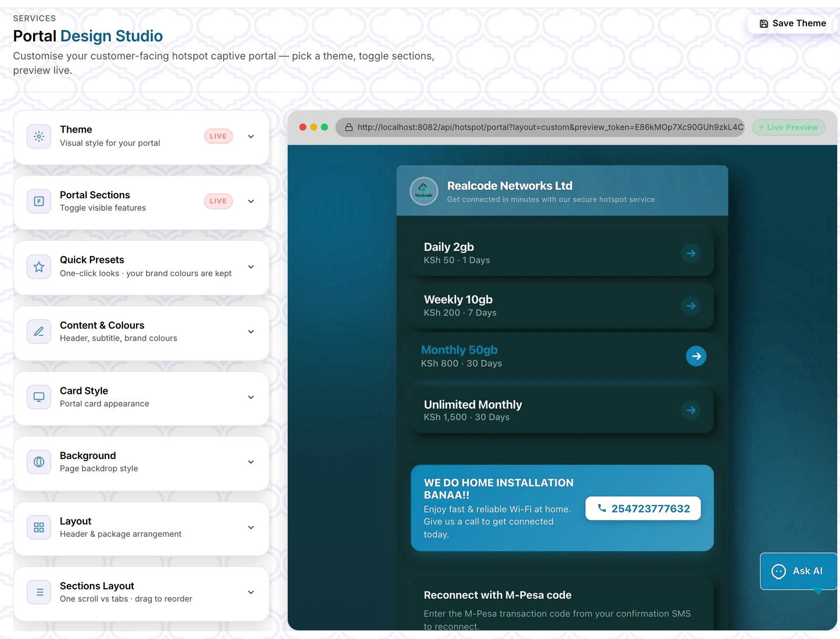840x639 pixels.
Task: Click the 'Toggle visible features' subtitle
Action: (103, 208)
